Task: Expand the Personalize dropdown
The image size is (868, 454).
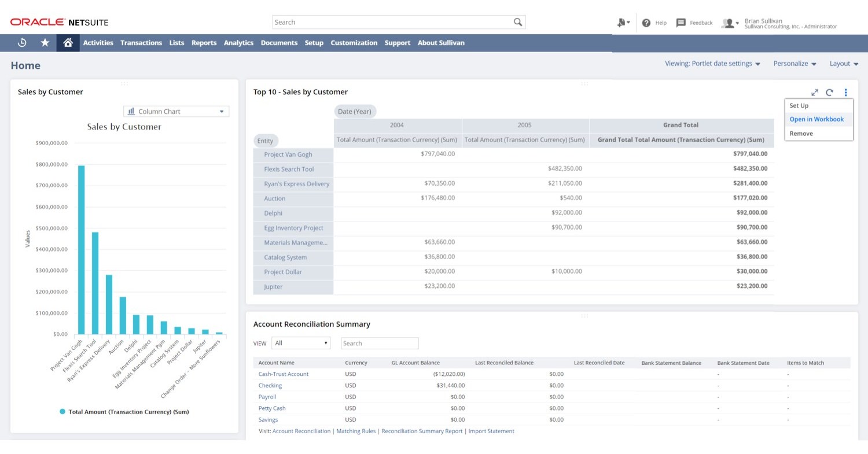Action: tap(795, 64)
